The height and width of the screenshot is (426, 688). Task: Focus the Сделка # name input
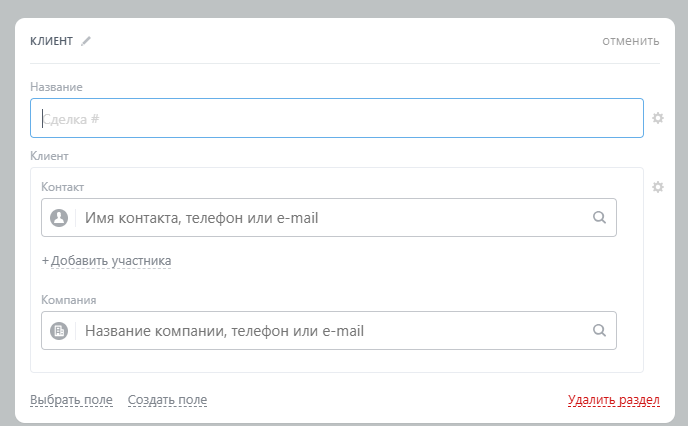pos(336,118)
